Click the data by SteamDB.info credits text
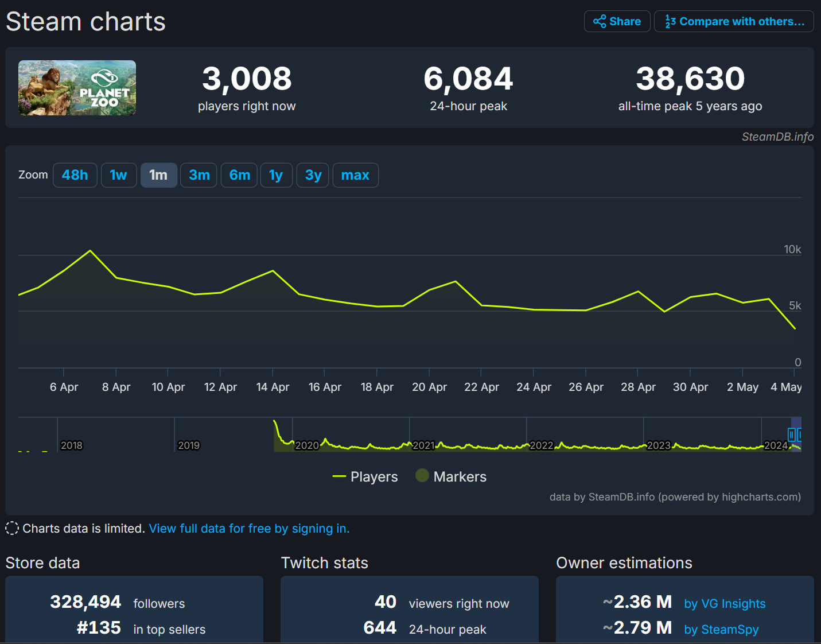 click(675, 496)
